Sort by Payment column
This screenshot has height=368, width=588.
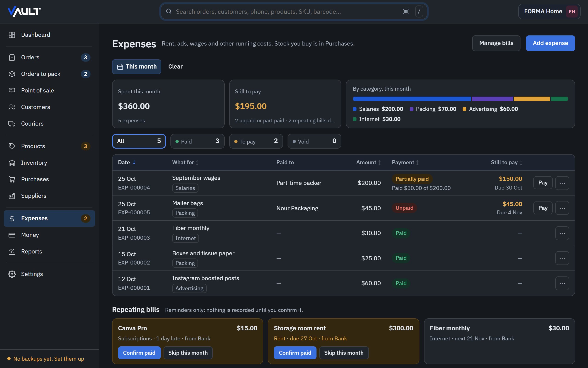coord(405,162)
